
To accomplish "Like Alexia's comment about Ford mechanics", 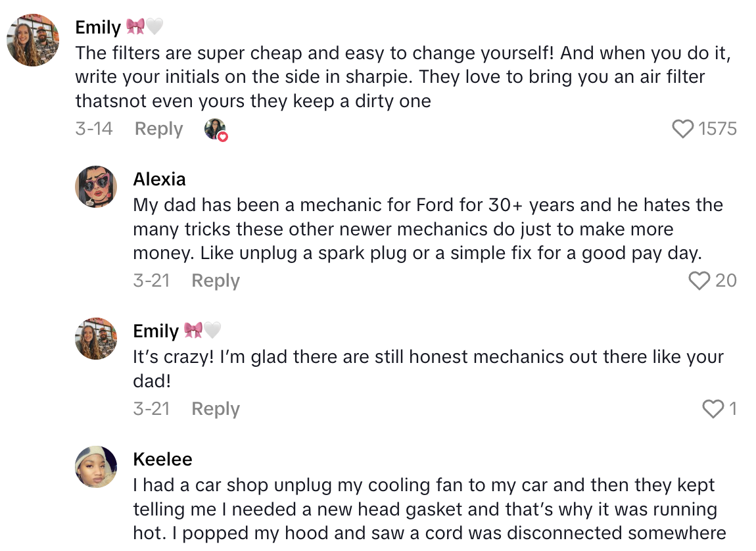I will point(699,281).
